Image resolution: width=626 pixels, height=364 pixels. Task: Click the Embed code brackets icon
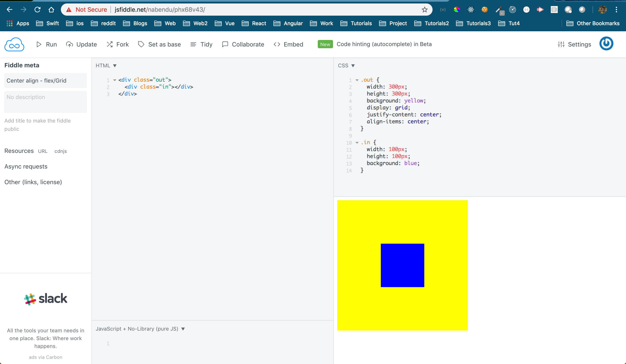(277, 45)
